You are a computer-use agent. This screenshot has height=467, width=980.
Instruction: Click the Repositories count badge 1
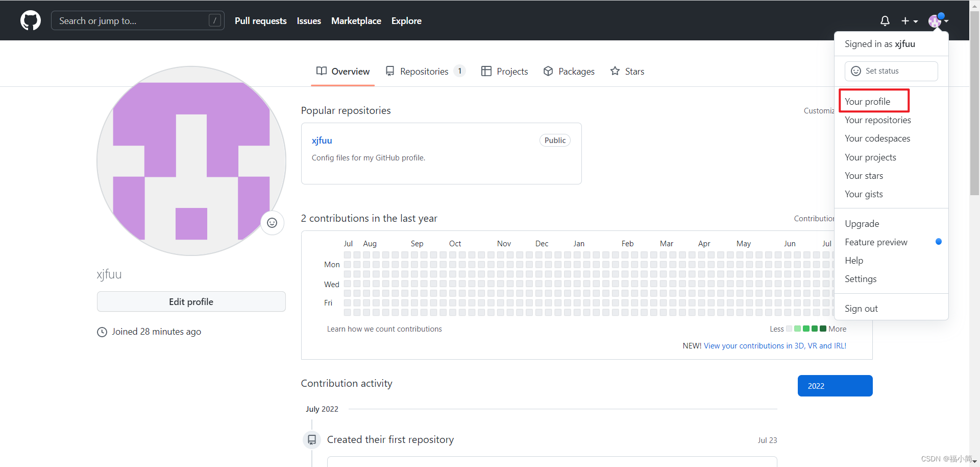[x=459, y=71]
